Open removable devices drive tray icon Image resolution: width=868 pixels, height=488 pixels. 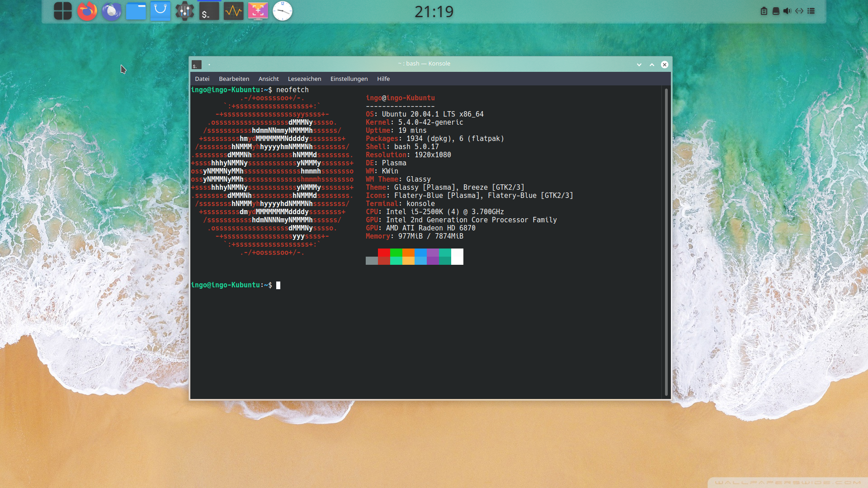[776, 11]
